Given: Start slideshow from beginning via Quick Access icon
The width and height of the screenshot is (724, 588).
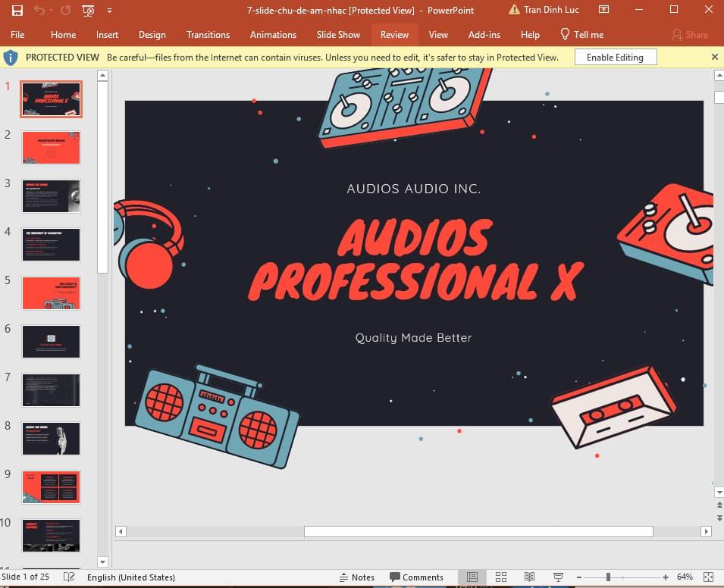Looking at the screenshot, I should tap(86, 11).
